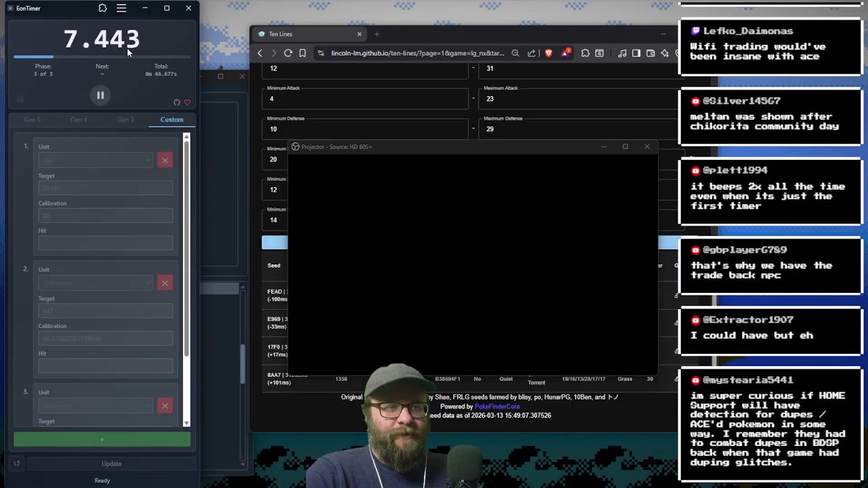The height and width of the screenshot is (488, 868).
Task: Click the zoom magnifier icon in address bar
Action: (x=515, y=53)
